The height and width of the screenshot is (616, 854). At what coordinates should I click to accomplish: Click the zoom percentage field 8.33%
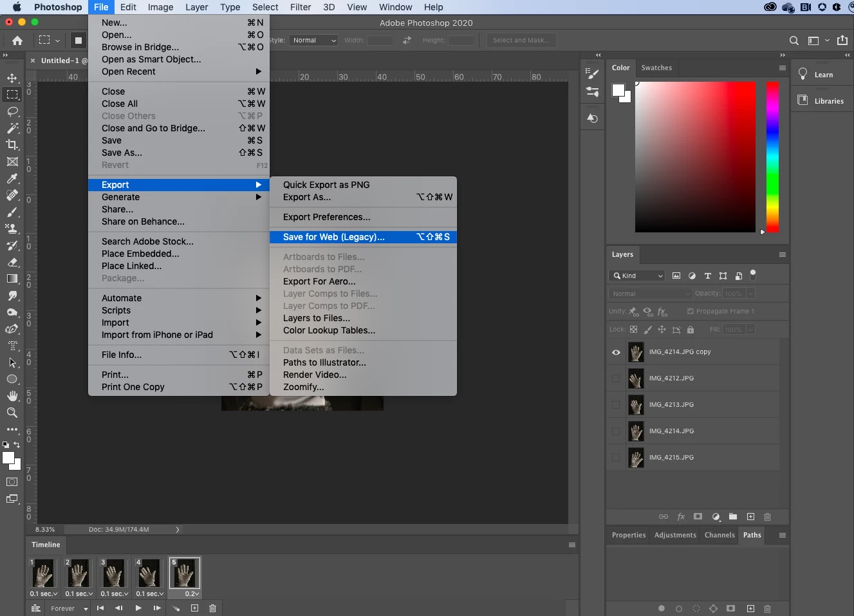click(45, 529)
